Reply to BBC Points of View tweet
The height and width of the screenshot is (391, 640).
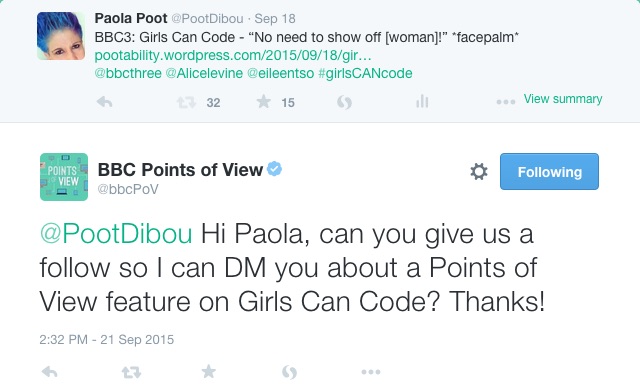point(50,372)
